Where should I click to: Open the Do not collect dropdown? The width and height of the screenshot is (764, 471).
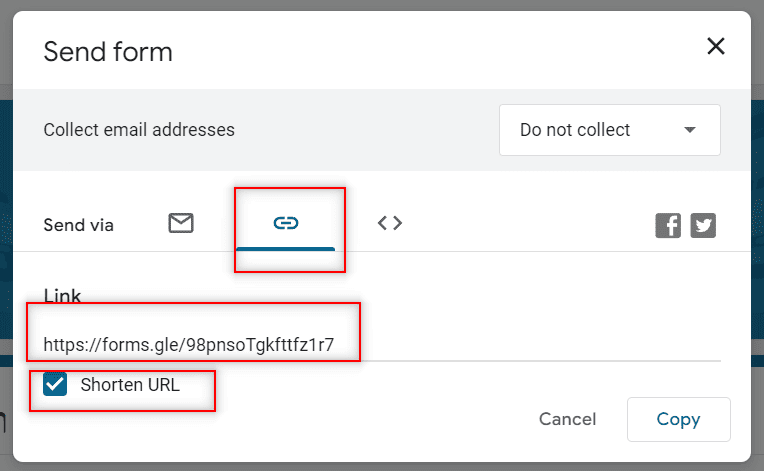coord(610,130)
